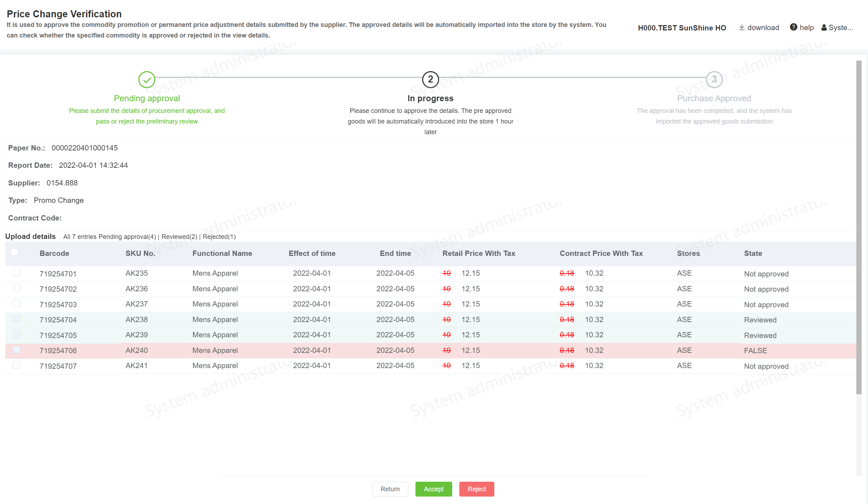This screenshot has height=504, width=868.
Task: Show All 7 entries
Action: 80,237
